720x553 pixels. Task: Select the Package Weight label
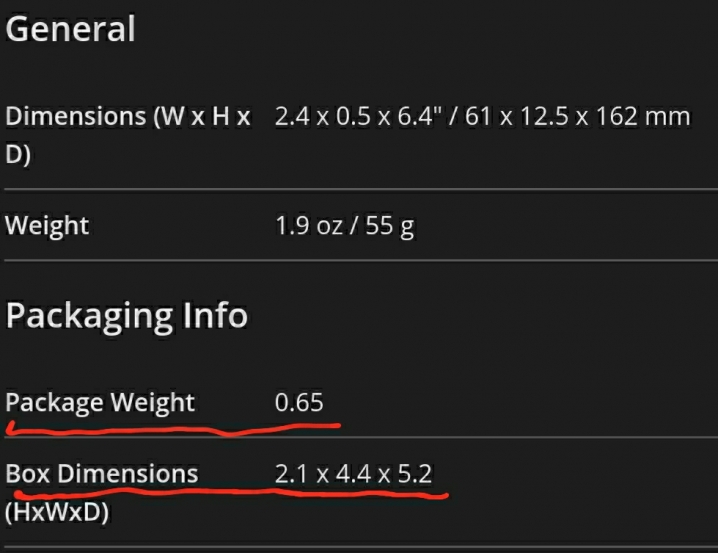[x=100, y=403]
